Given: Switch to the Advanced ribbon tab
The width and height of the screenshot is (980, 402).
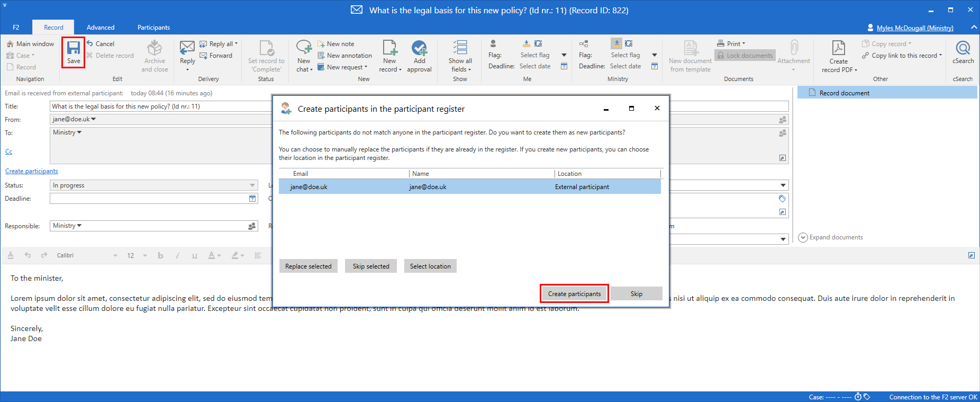Looking at the screenshot, I should point(101,28).
